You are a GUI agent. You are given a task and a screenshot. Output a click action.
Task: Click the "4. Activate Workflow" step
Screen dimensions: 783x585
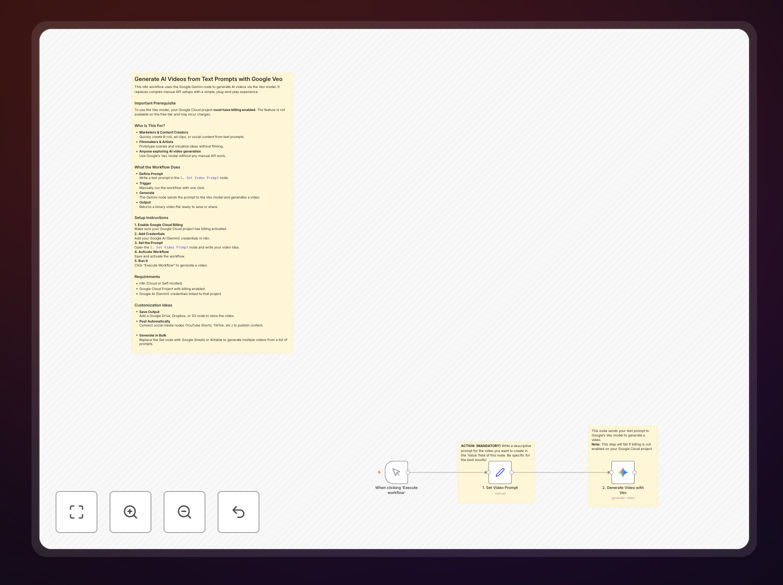click(151, 252)
